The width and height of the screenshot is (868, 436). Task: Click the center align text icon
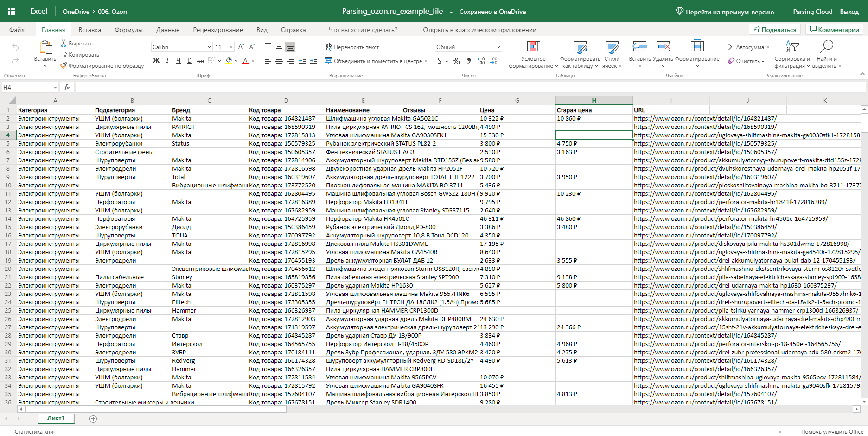[279, 61]
